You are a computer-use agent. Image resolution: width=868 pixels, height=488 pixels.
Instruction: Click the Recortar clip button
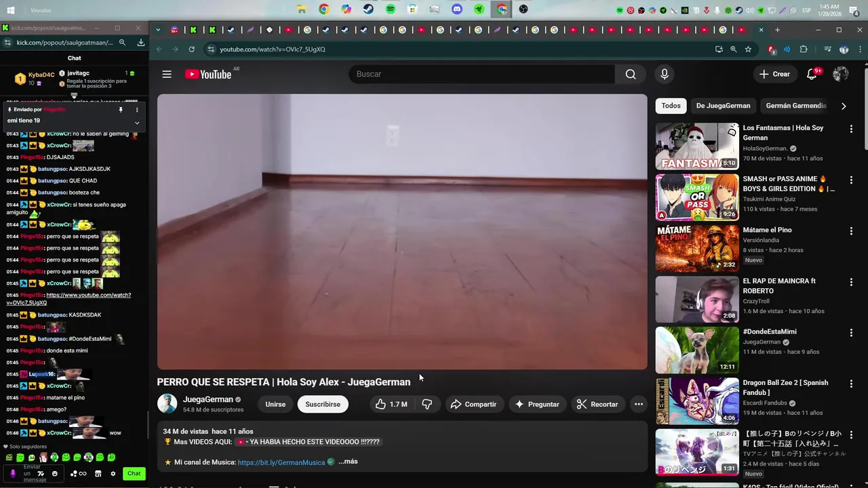click(597, 404)
